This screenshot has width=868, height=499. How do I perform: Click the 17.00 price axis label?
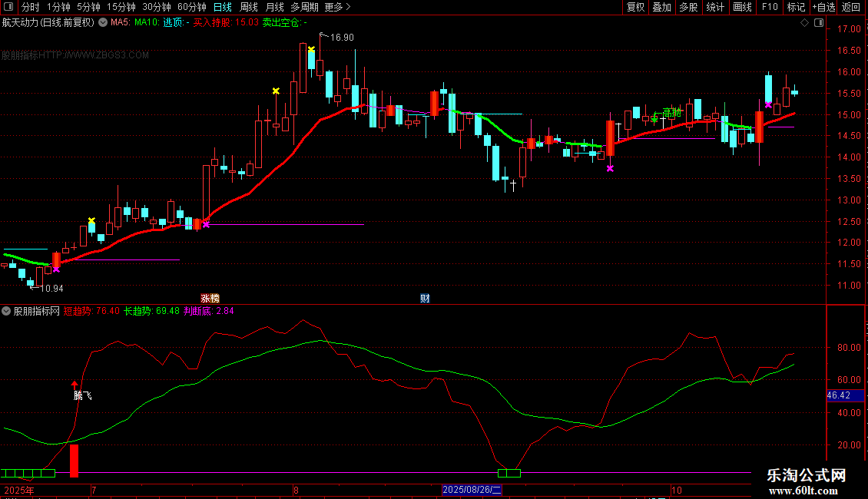coord(849,28)
